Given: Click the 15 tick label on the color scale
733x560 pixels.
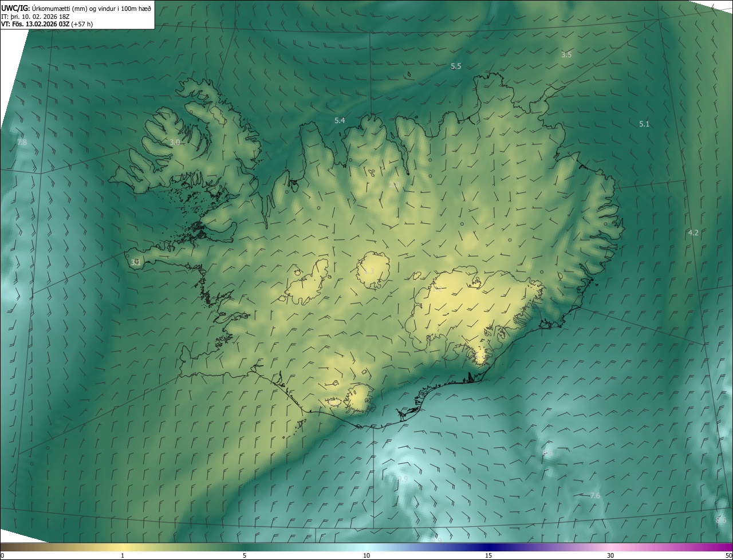Looking at the screenshot, I should point(488,555).
